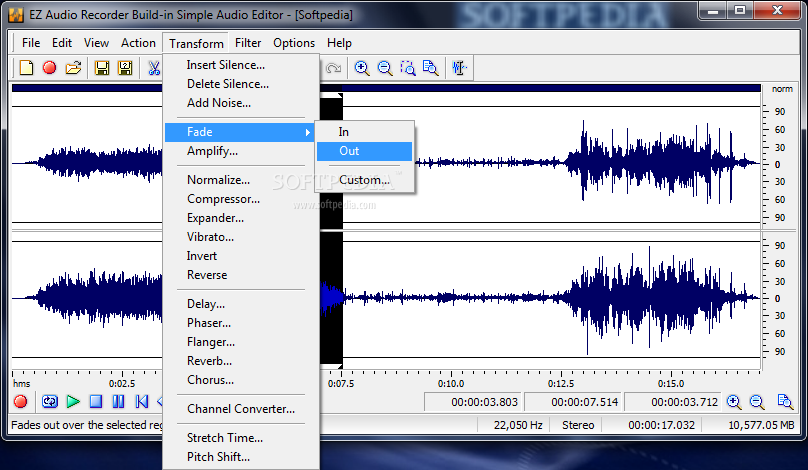Image resolution: width=808 pixels, height=470 pixels.
Task: Select Stretch Time from the menu
Action: (x=240, y=438)
